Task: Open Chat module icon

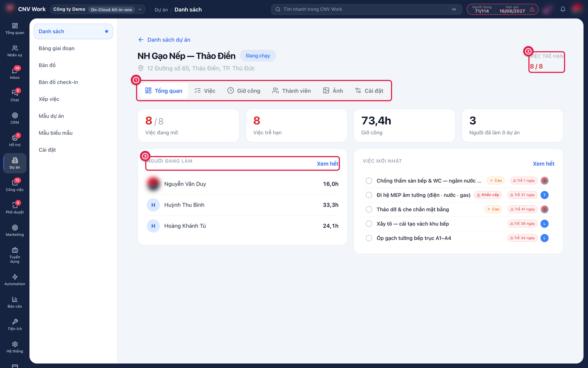Action: [15, 96]
